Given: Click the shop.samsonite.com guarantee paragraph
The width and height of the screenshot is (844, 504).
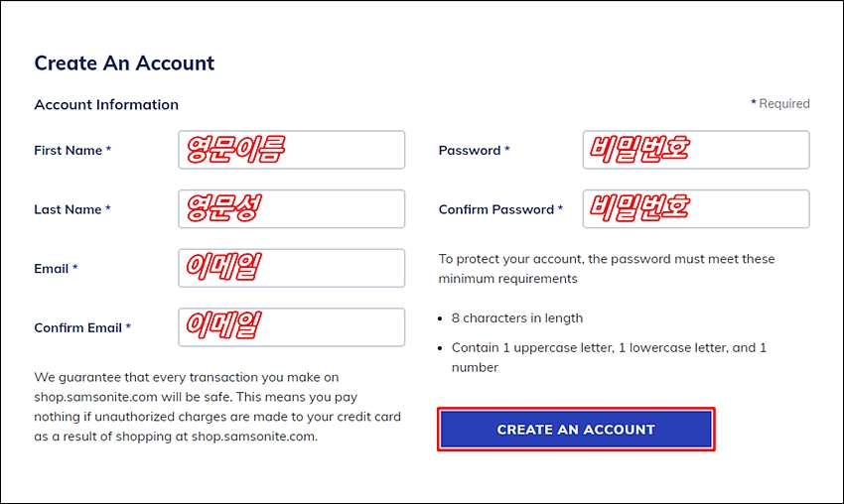Looking at the screenshot, I should pyautogui.click(x=217, y=407).
